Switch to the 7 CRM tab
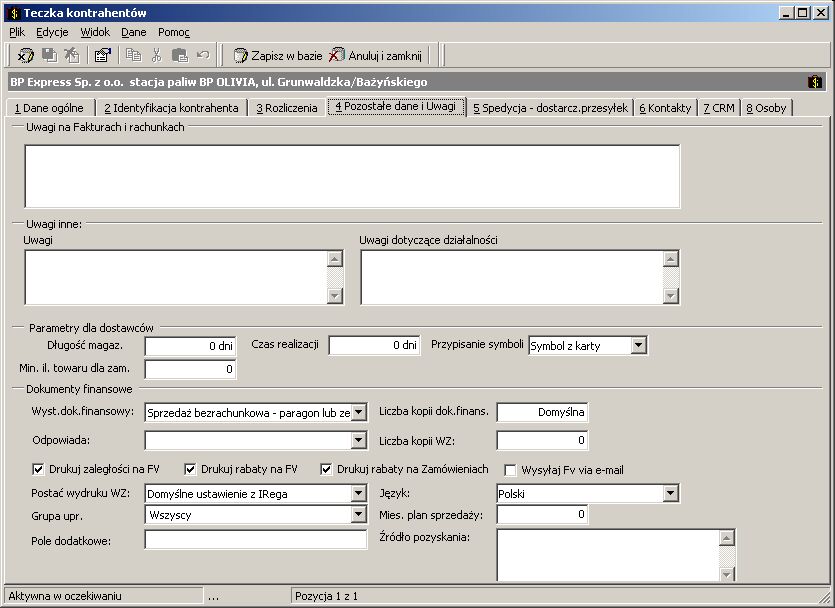 click(x=719, y=108)
